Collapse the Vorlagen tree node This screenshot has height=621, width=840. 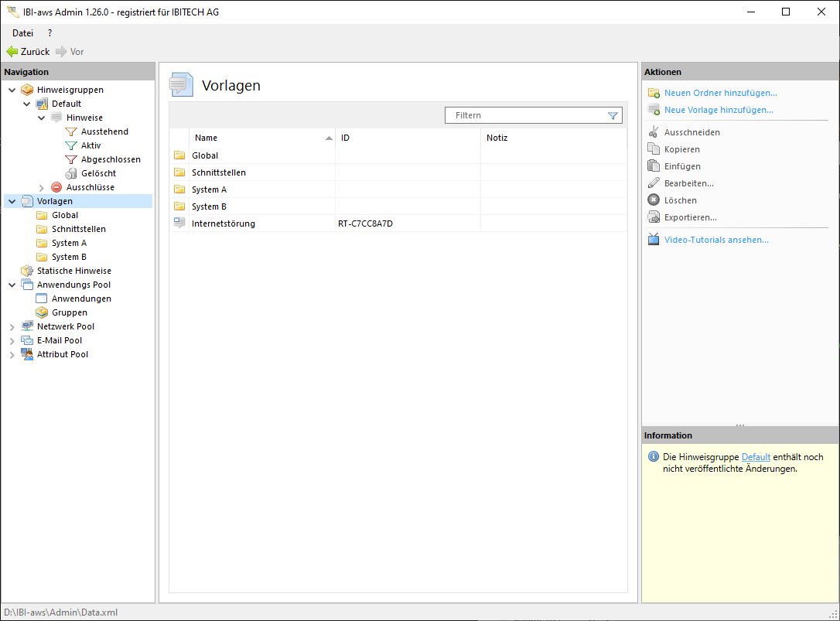[12, 202]
